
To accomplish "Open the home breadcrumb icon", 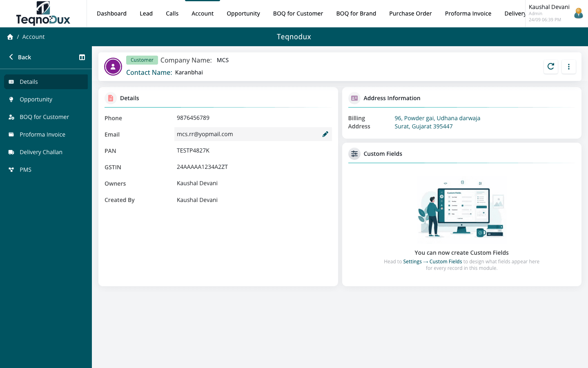I will (x=10, y=37).
